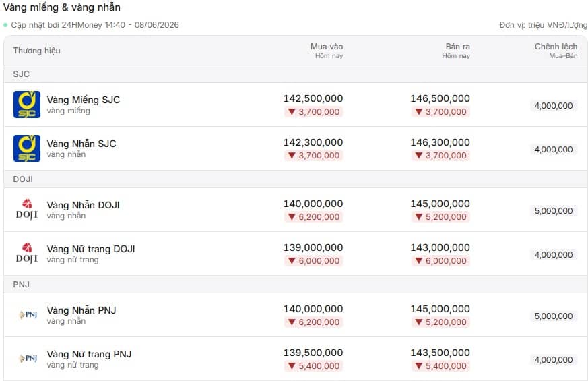
Task: Click the sell change badge for Vàng Nhẫn SJC
Action: [x=440, y=155]
